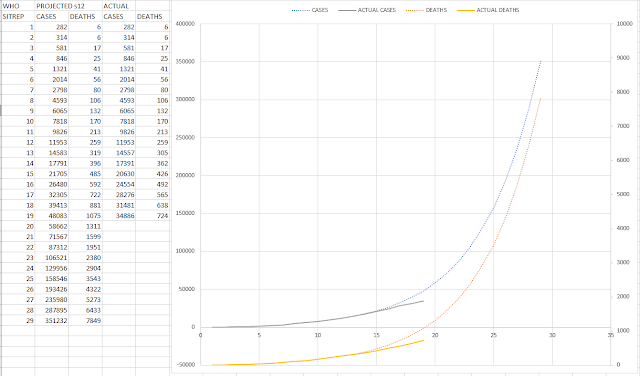Screen dimensions: 640x376
Task: Select actual cases value 28276
Action: pyautogui.click(x=119, y=195)
